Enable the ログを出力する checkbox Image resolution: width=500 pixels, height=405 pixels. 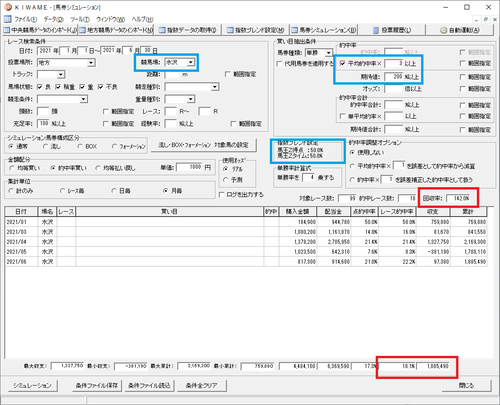click(x=222, y=195)
